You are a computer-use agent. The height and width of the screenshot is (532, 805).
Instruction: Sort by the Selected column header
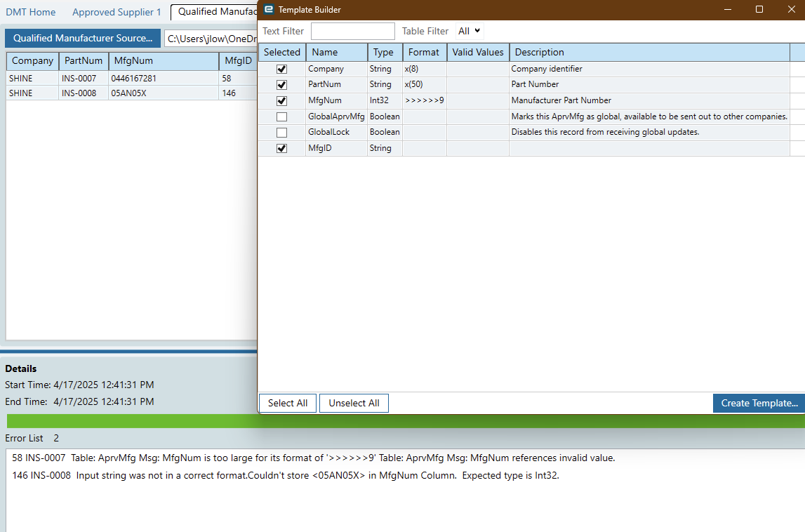pos(282,52)
